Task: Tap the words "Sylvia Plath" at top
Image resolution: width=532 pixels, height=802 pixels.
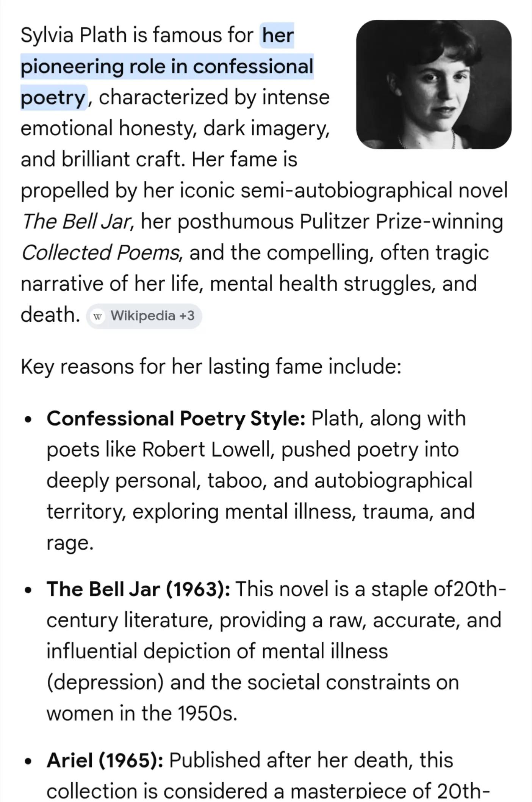Action: pyautogui.click(x=74, y=36)
